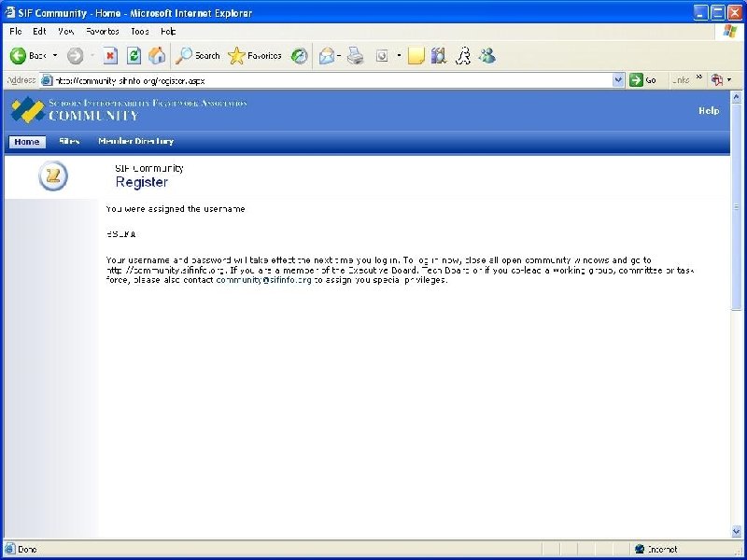Click the Internet Explorer title bar icon
The height and width of the screenshot is (560, 747).
pyautogui.click(x=9, y=12)
